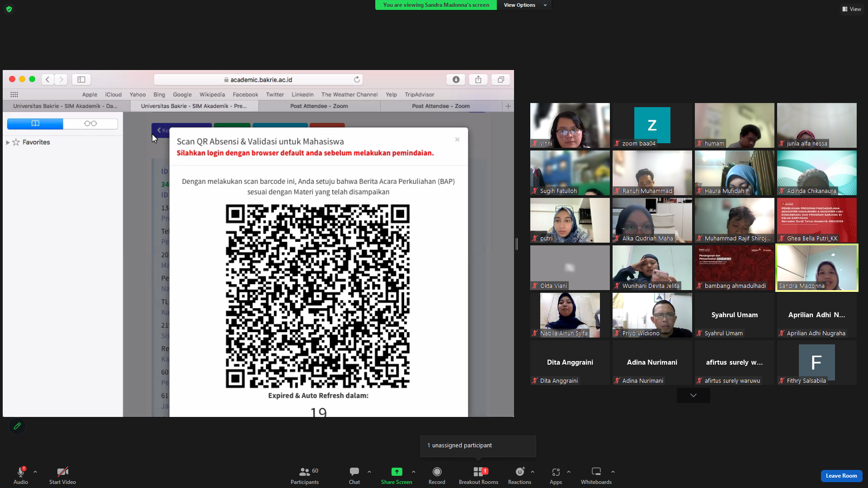This screenshot has height=488, width=868.
Task: Select the Reading List glasses tab
Action: [90, 123]
